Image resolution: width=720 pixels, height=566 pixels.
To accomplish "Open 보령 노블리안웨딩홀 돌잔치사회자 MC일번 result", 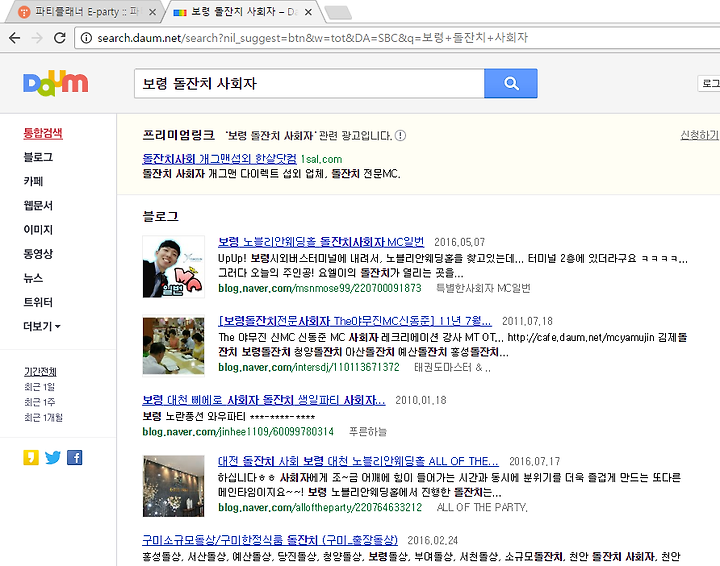I will pyautogui.click(x=321, y=241).
